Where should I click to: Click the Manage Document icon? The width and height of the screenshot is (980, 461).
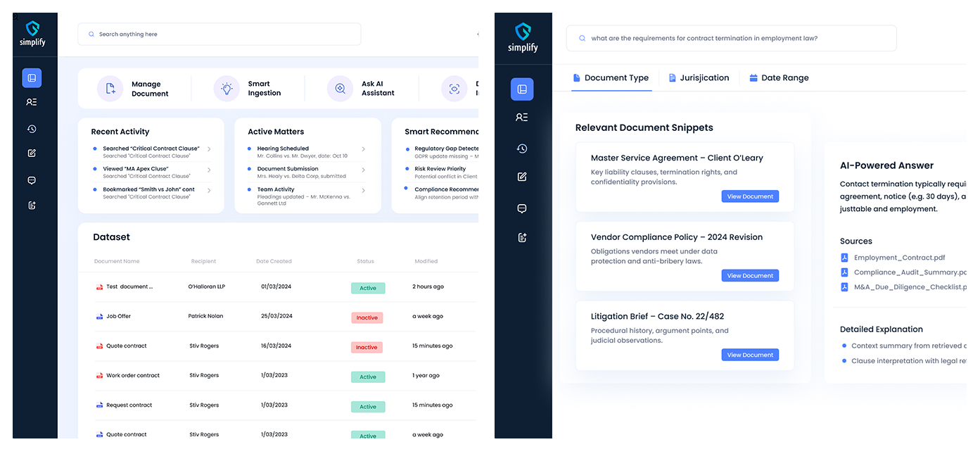click(110, 89)
